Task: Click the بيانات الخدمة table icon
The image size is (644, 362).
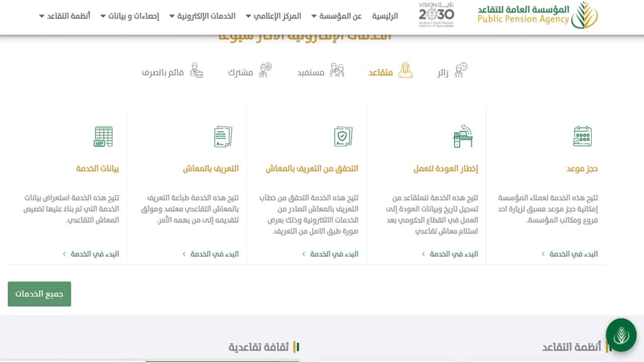Action: tap(103, 136)
